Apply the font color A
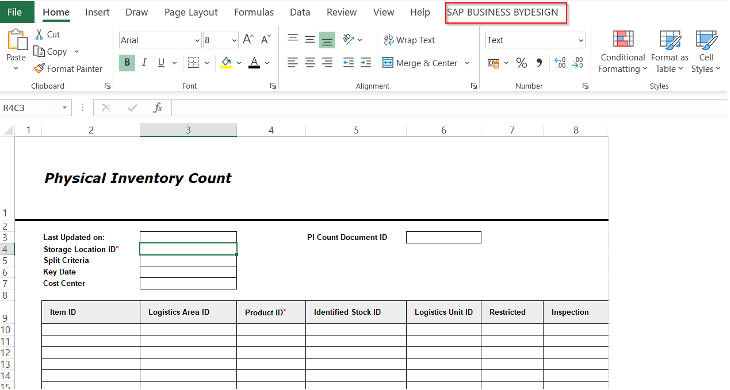The width and height of the screenshot is (730, 390). pyautogui.click(x=254, y=62)
